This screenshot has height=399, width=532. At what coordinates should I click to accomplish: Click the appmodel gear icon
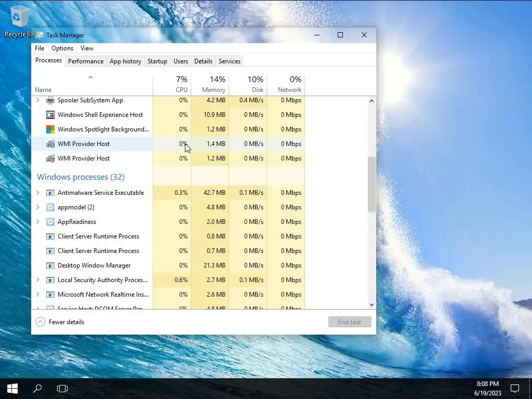[50, 207]
